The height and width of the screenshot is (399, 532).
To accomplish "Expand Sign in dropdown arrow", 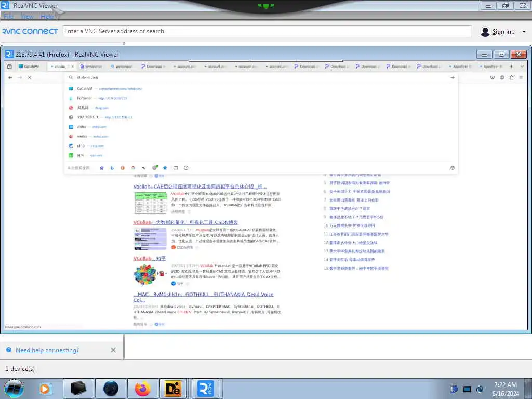I will click(524, 32).
